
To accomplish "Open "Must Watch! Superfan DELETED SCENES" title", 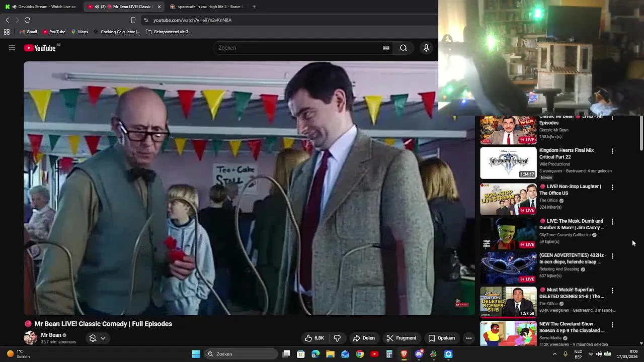I will (572, 293).
